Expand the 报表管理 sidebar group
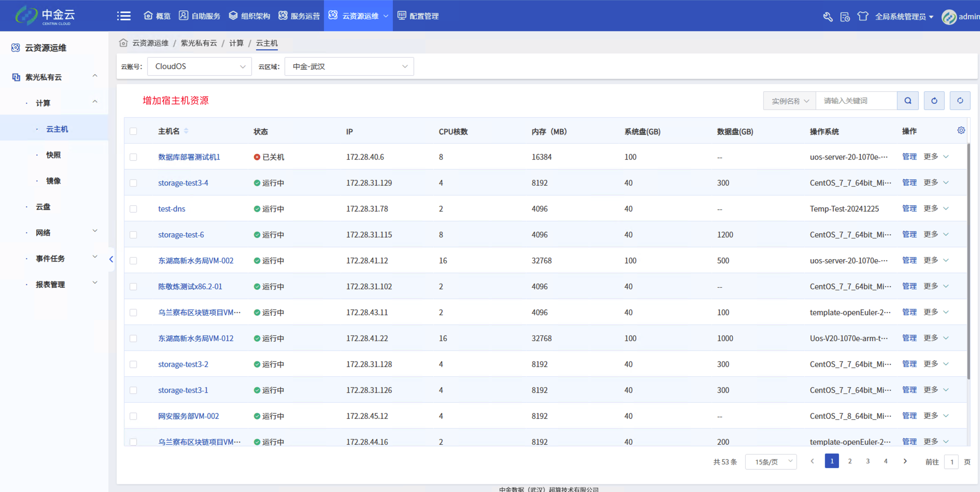980x492 pixels. tap(95, 283)
